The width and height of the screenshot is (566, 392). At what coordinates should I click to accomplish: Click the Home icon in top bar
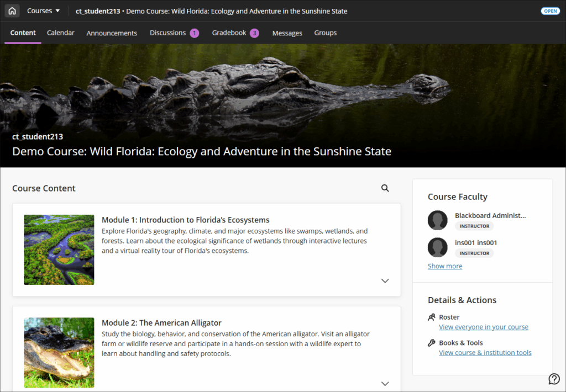12,11
